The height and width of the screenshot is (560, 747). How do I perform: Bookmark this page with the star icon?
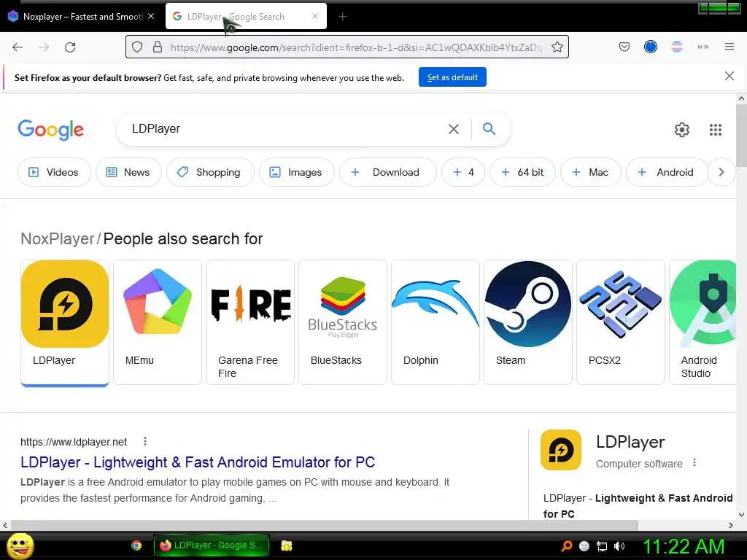(x=557, y=47)
